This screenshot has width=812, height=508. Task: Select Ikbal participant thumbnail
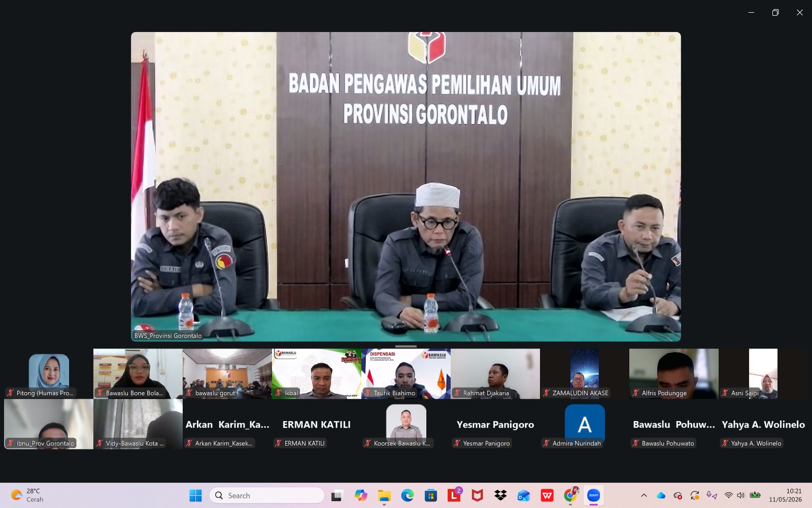(x=317, y=373)
